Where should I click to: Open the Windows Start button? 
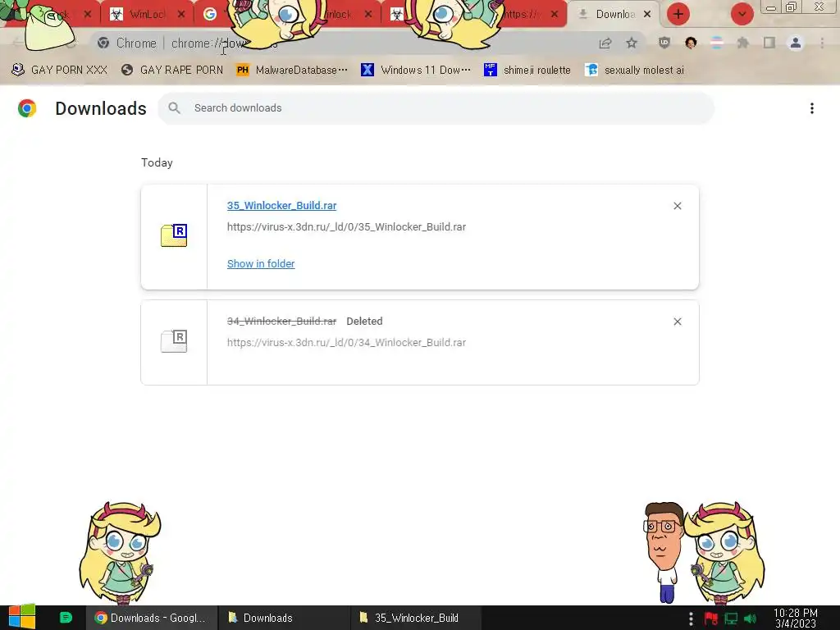[22, 618]
